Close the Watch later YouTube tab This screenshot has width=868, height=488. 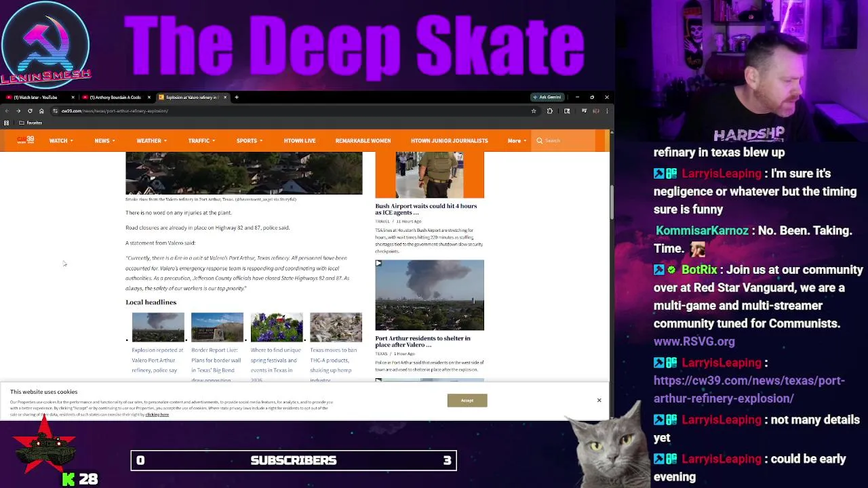click(x=73, y=98)
